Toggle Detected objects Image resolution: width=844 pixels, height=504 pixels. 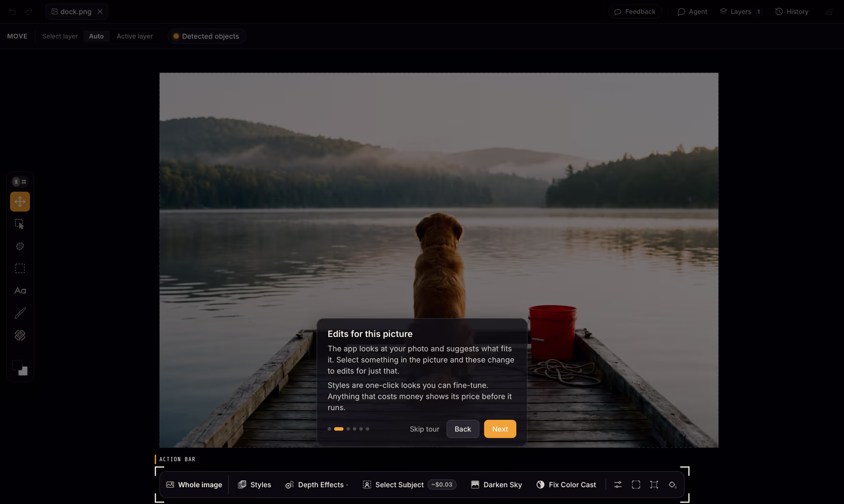point(206,36)
